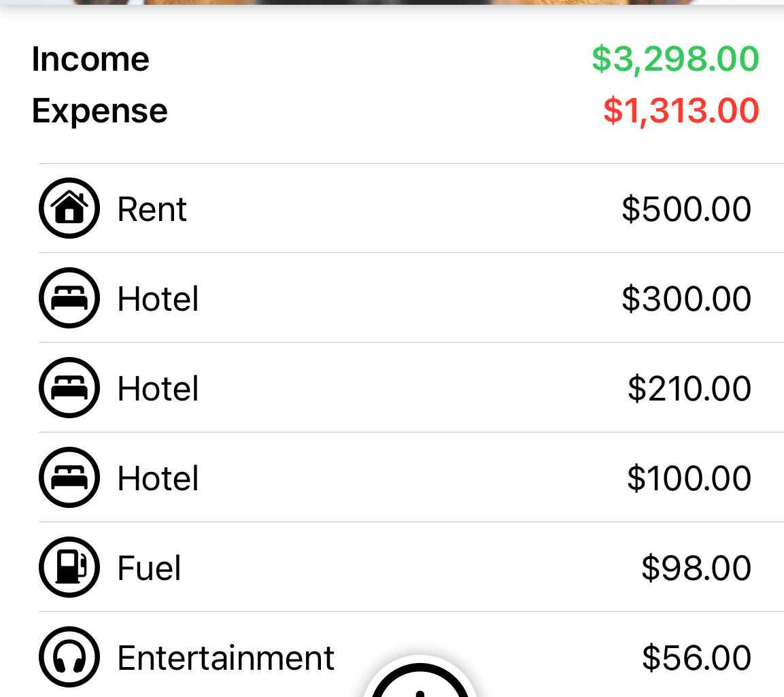Select the Entertainment expense row
The width and height of the screenshot is (784, 697).
[411, 655]
